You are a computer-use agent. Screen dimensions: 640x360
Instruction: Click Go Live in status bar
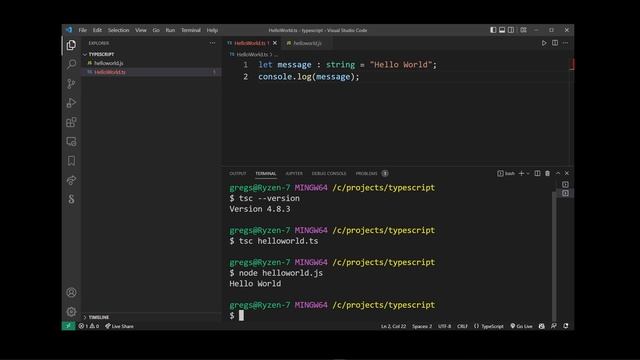[522, 326]
